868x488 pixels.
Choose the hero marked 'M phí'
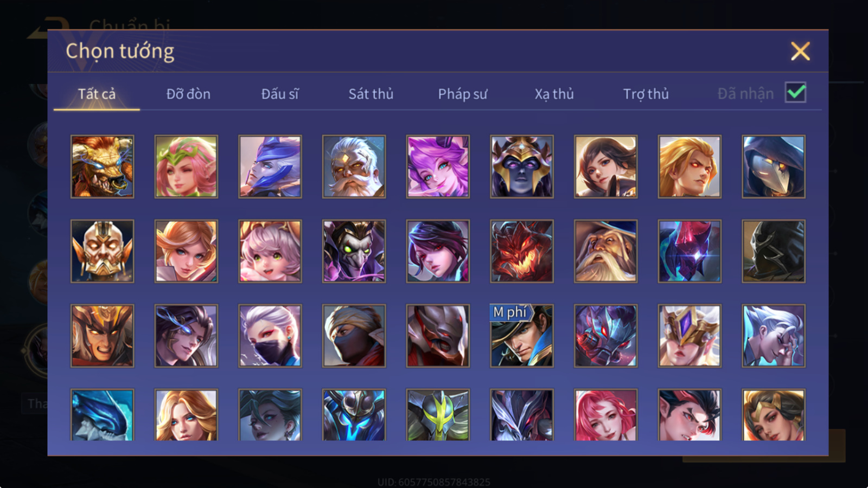522,336
